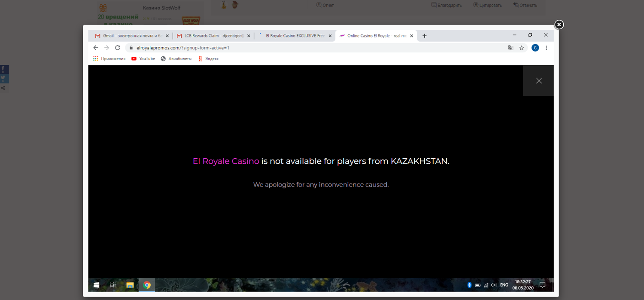
Task: Reload the page with the refresh icon
Action: 118,48
